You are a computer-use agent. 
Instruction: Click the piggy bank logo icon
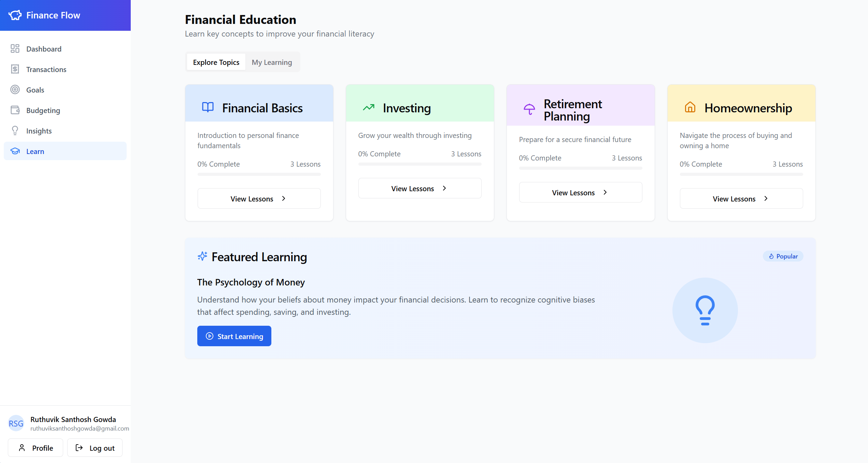(15, 15)
